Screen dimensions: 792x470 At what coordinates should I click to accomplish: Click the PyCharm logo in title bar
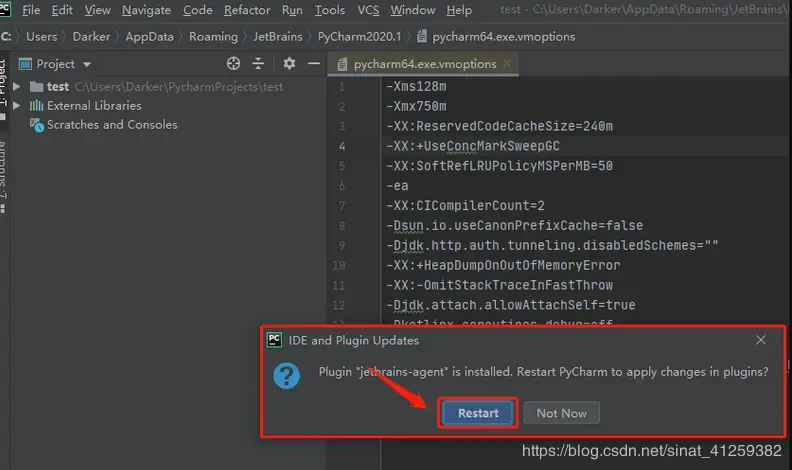(x=6, y=10)
